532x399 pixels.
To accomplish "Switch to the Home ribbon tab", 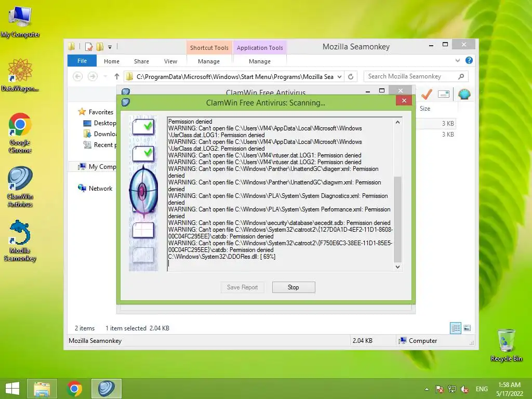I will (112, 61).
